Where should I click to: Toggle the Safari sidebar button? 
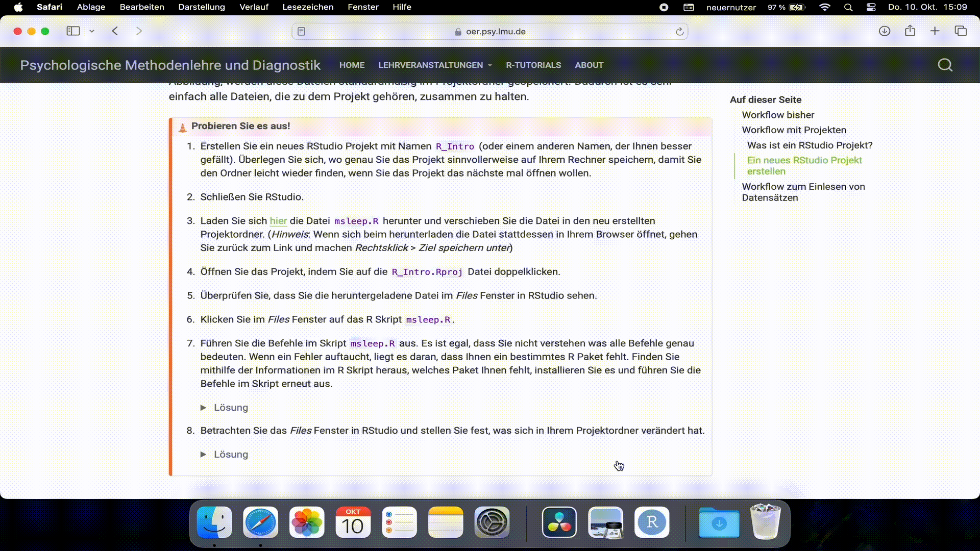click(x=73, y=31)
